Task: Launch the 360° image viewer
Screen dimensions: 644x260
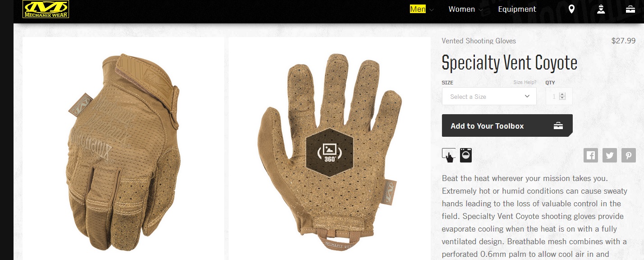Action: (330, 151)
